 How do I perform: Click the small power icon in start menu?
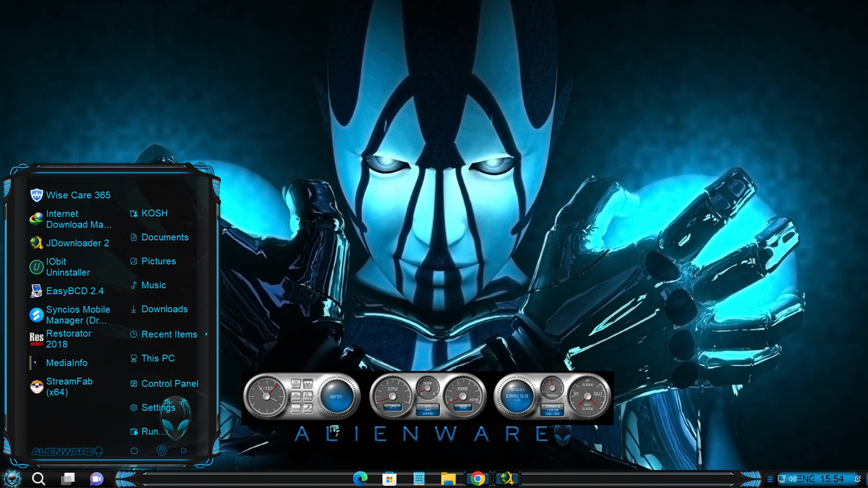point(134,450)
